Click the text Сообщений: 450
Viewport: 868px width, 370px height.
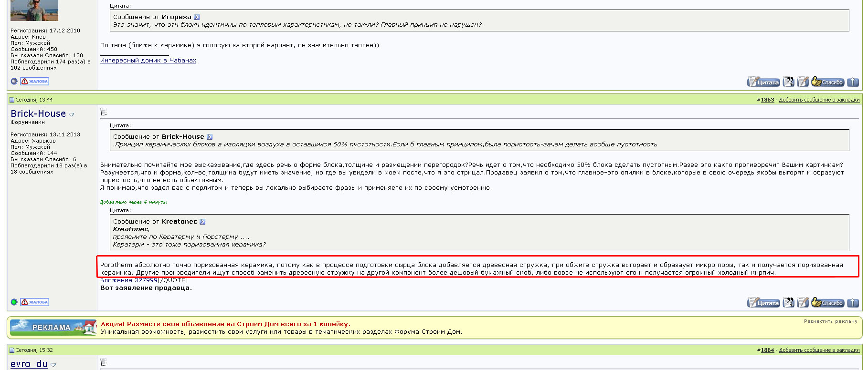34,50
